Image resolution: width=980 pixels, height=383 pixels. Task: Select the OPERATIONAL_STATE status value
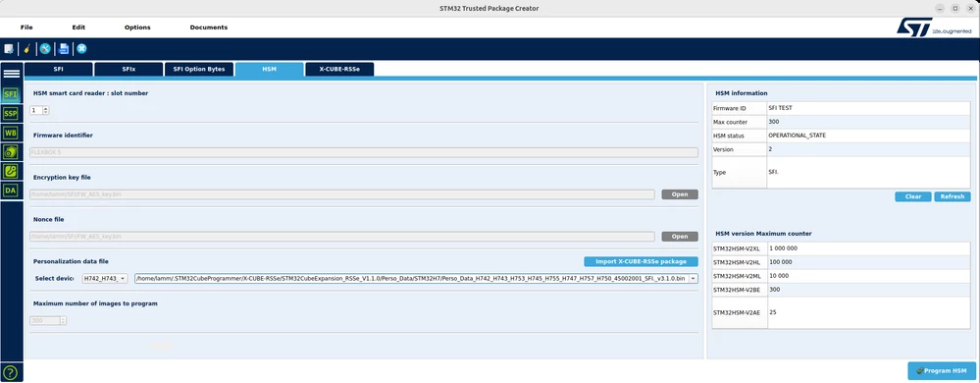[797, 136]
